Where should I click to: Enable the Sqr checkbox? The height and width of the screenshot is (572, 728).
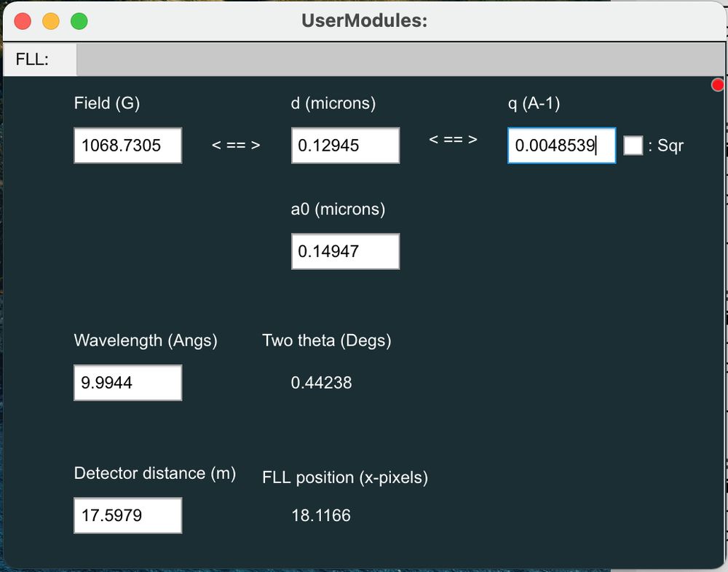(x=633, y=145)
